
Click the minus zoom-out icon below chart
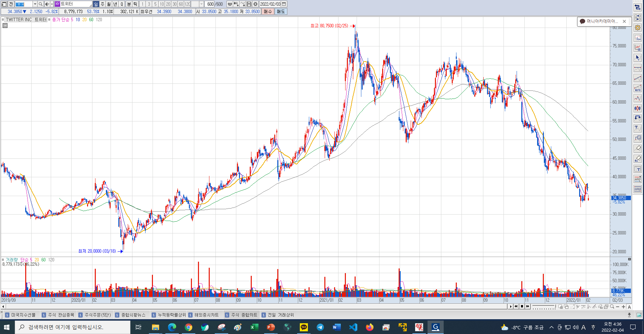coord(618,306)
